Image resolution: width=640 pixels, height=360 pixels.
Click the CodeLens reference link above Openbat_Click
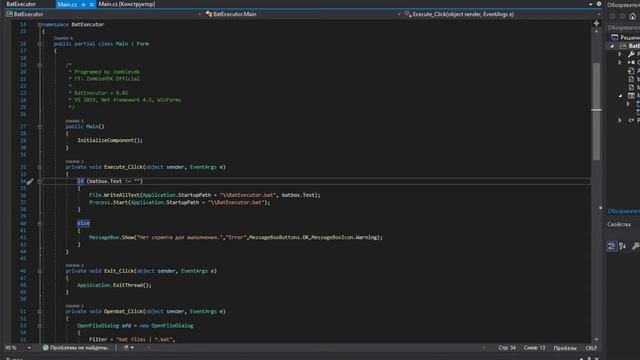(x=75, y=306)
